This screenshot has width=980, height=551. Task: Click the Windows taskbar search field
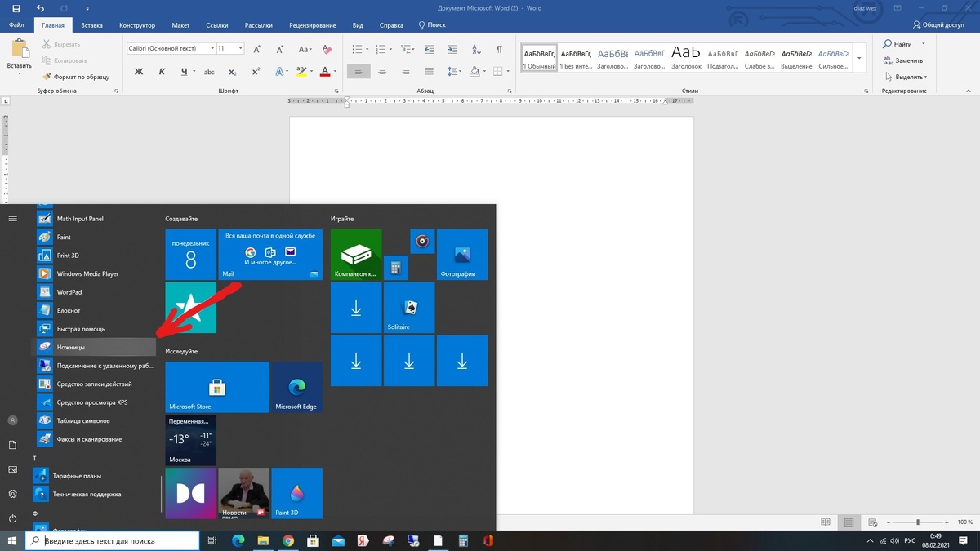(x=113, y=540)
